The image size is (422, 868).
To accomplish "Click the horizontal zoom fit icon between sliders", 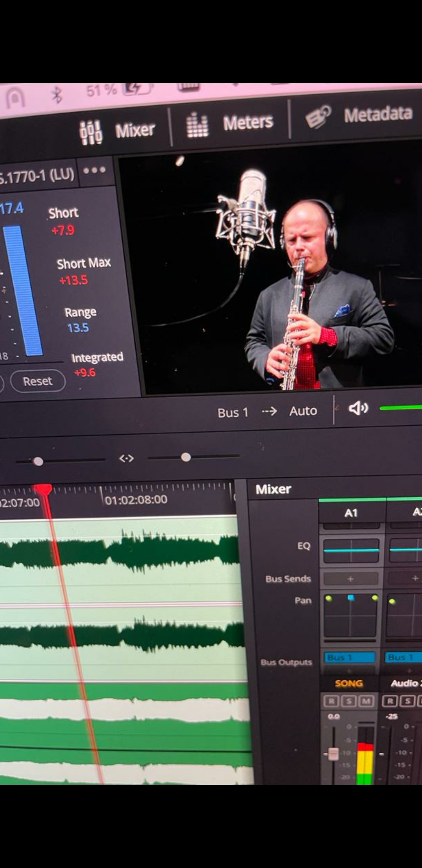I will tap(126, 458).
